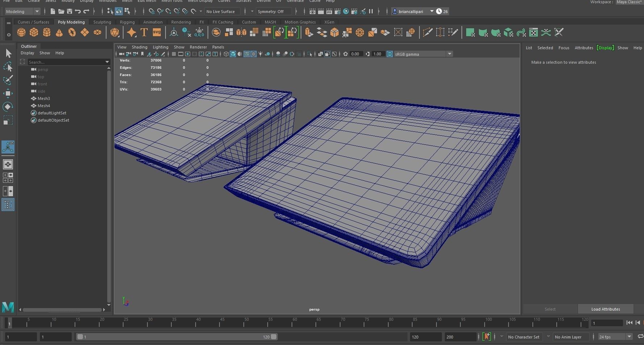Click the Open Scene folder icon
The width and height of the screenshot is (644, 345).
click(x=61, y=12)
